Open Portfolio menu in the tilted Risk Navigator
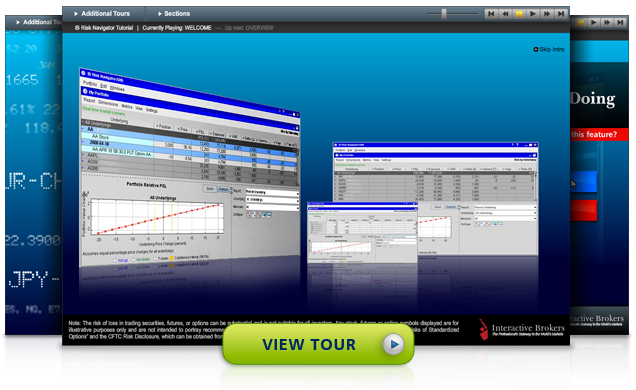Viewport: 636px width, 390px height. pos(90,84)
